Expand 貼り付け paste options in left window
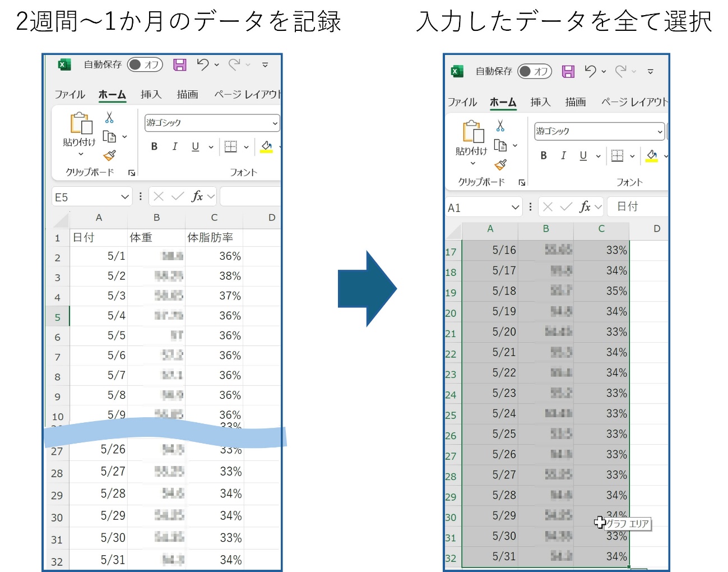This screenshot has height=572, width=728. point(81,154)
